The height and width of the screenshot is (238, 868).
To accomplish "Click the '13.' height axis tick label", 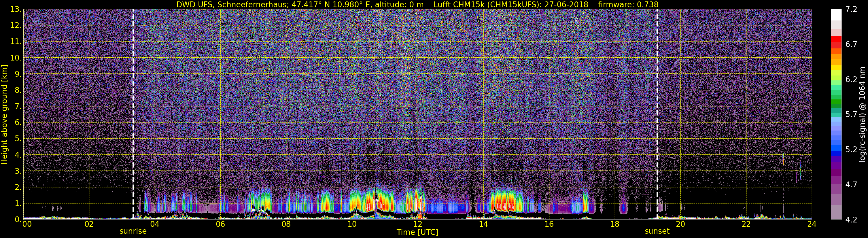I will [16, 9].
